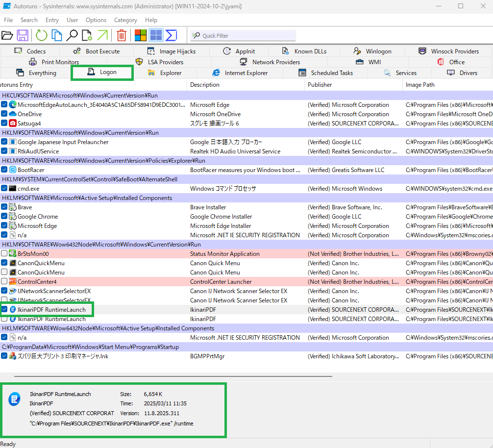Click the 'ControlCenter Launcher' description cell
This screenshot has width=493, height=448.
221,282
